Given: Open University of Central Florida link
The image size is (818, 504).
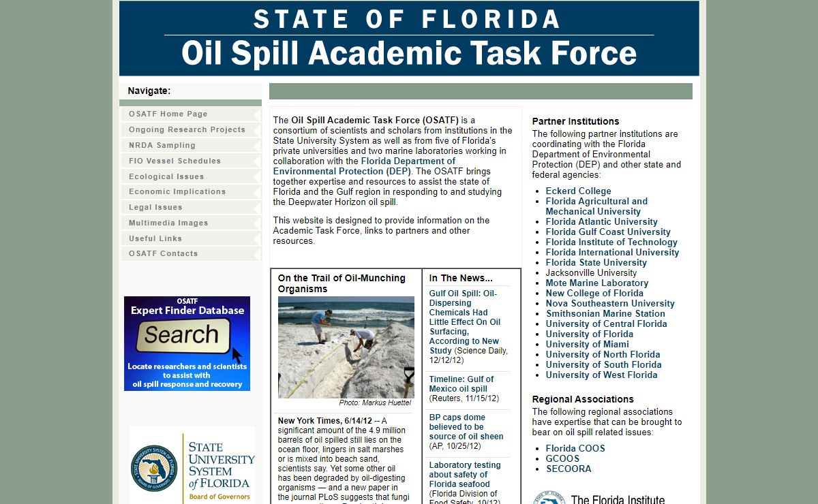Looking at the screenshot, I should coord(607,324).
